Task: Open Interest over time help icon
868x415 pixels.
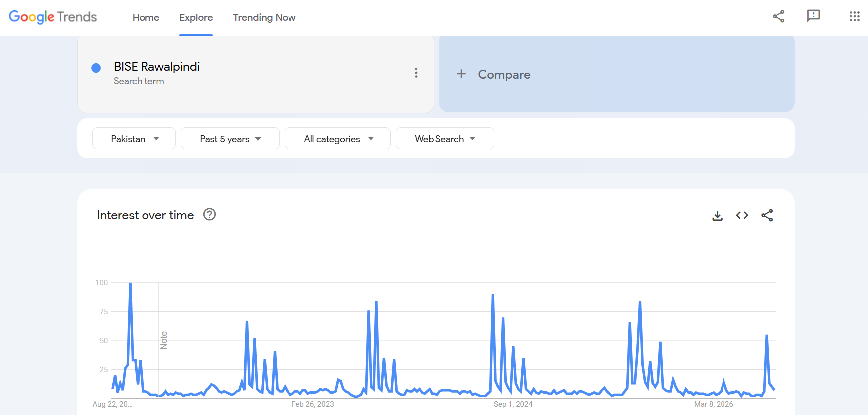Action: 209,214
